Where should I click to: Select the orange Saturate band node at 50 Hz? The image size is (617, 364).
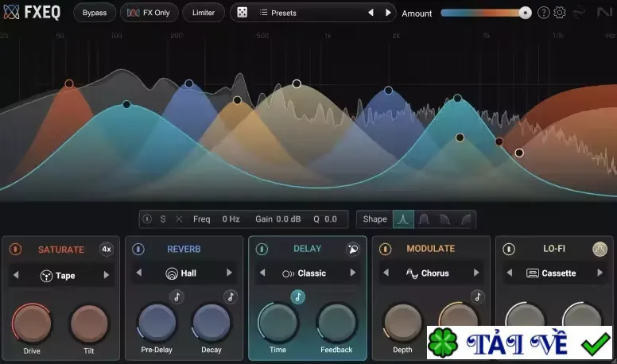click(69, 83)
